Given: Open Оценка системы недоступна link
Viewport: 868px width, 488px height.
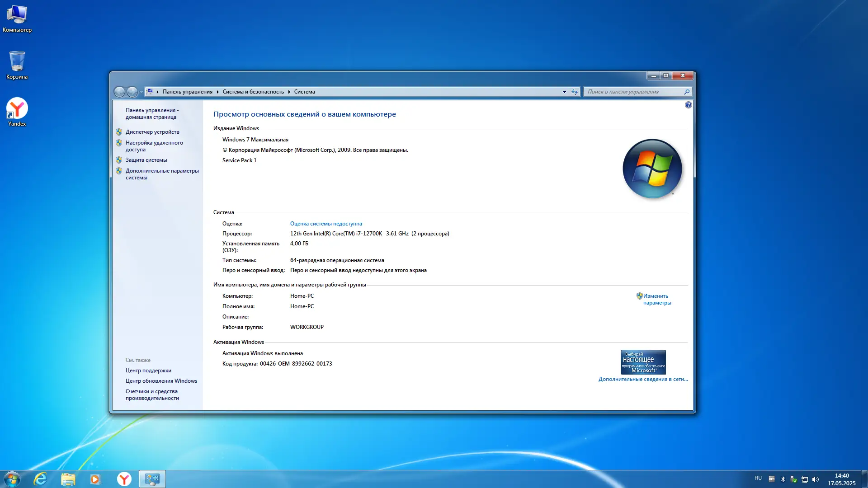Looking at the screenshot, I should (326, 224).
